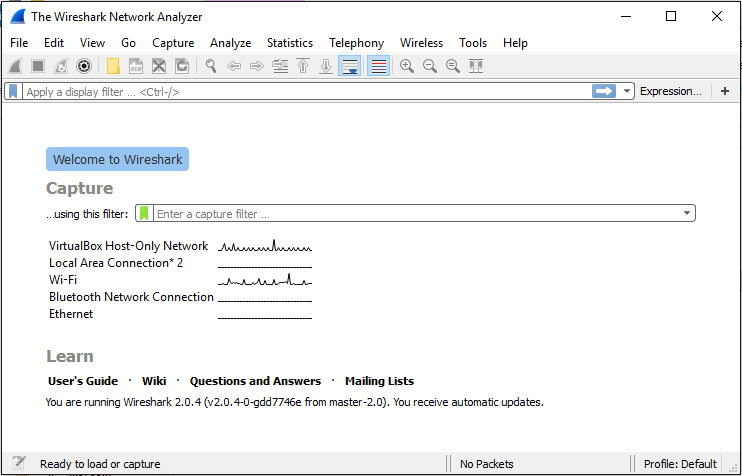Click the display filter bookmark icon
742x476 pixels.
point(13,91)
